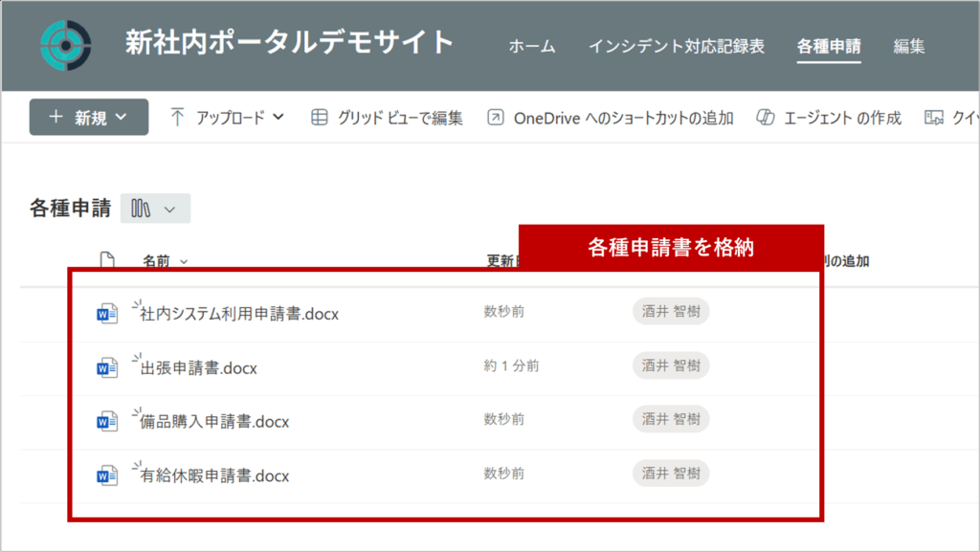Click 酒井 智樹 in 有給休暇申請書 row
Screen dimensions: 980x552
pos(671,474)
